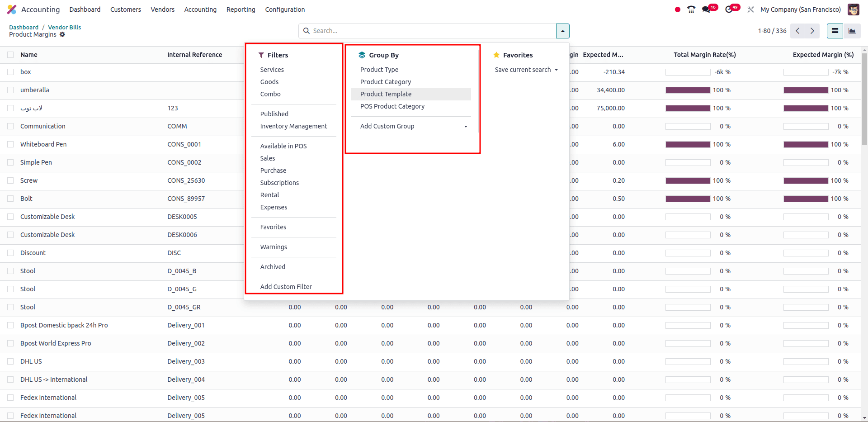The width and height of the screenshot is (868, 422).
Task: Group by Product Template
Action: (386, 94)
